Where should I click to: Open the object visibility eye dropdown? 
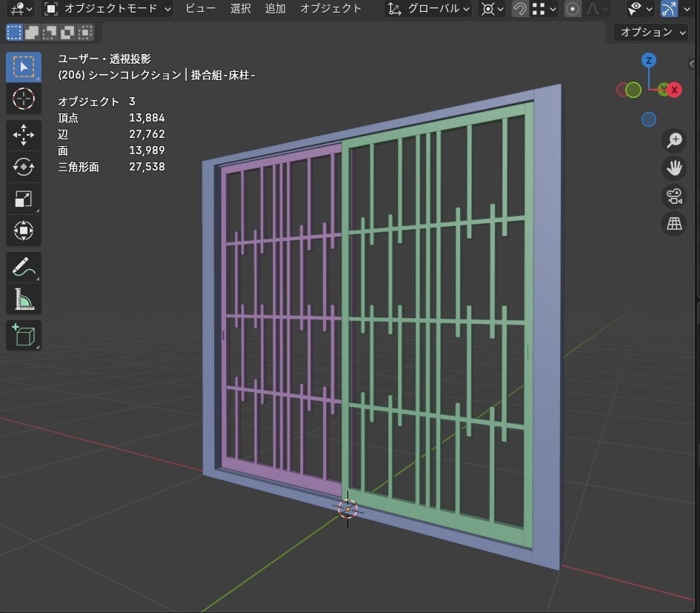(640, 8)
